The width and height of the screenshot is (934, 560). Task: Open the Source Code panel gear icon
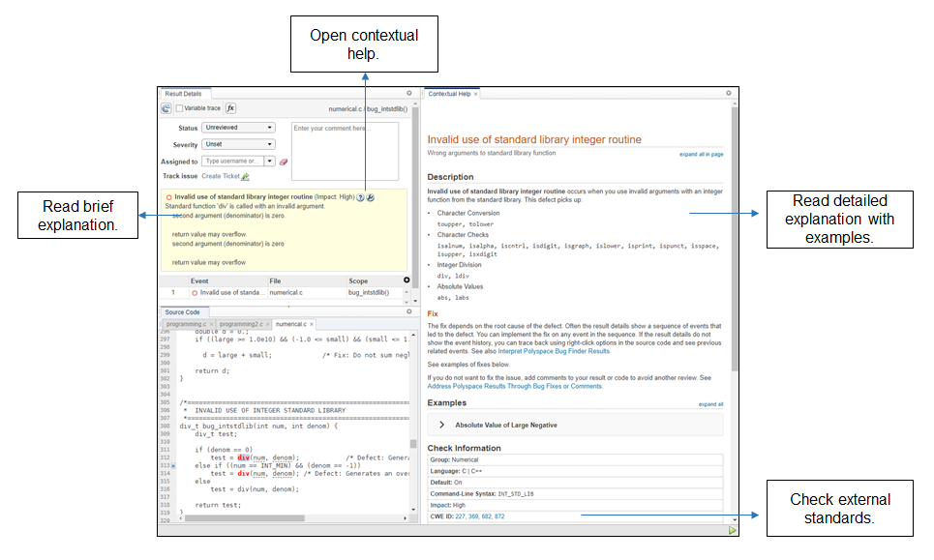409,310
